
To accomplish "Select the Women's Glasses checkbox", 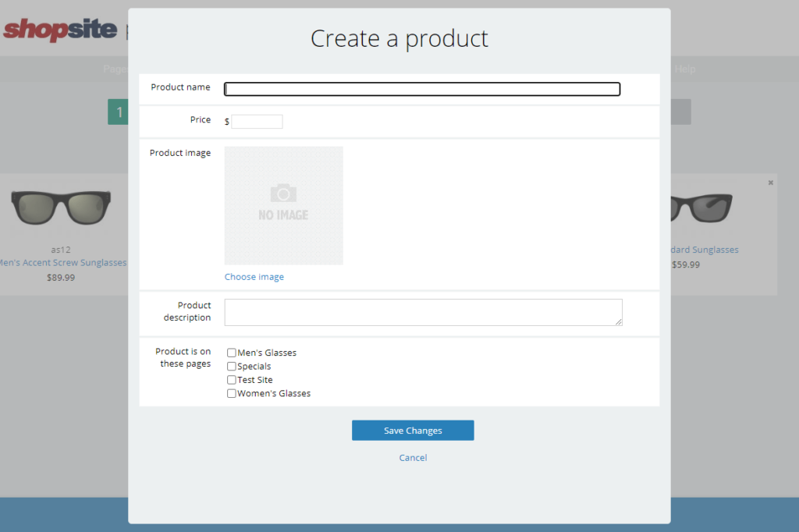I will [x=232, y=394].
